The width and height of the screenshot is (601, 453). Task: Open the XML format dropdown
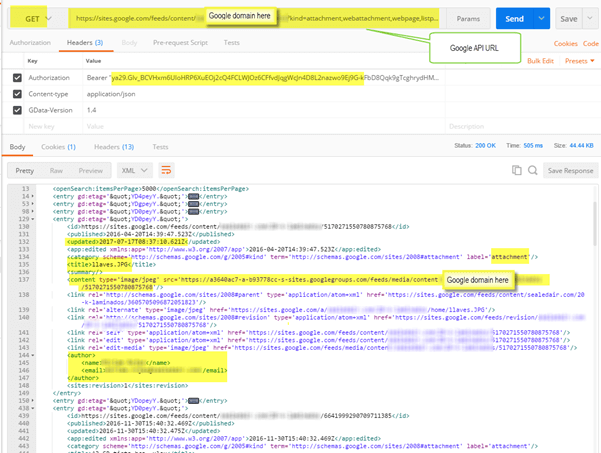point(133,171)
